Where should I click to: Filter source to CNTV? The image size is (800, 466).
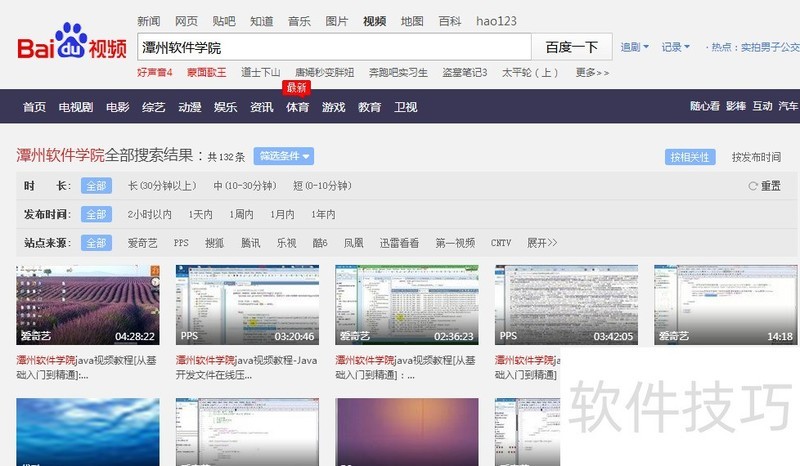click(x=501, y=243)
